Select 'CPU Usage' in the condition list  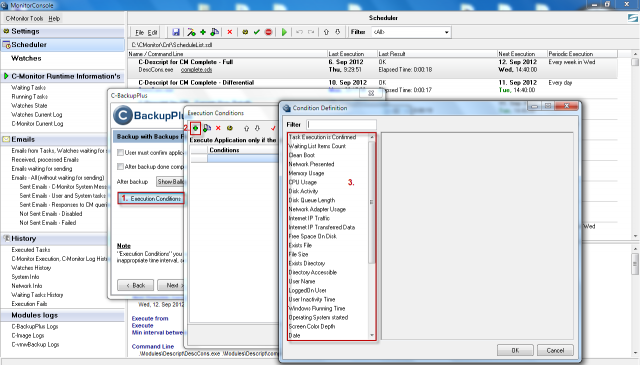pyautogui.click(x=303, y=182)
